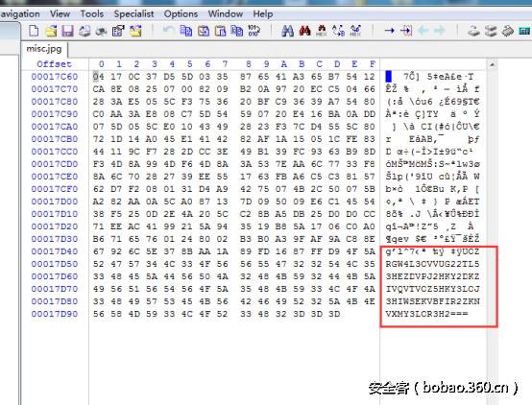Click the Write Clipboard icon
The width and height of the screenshot is (532, 405).
[204, 31]
